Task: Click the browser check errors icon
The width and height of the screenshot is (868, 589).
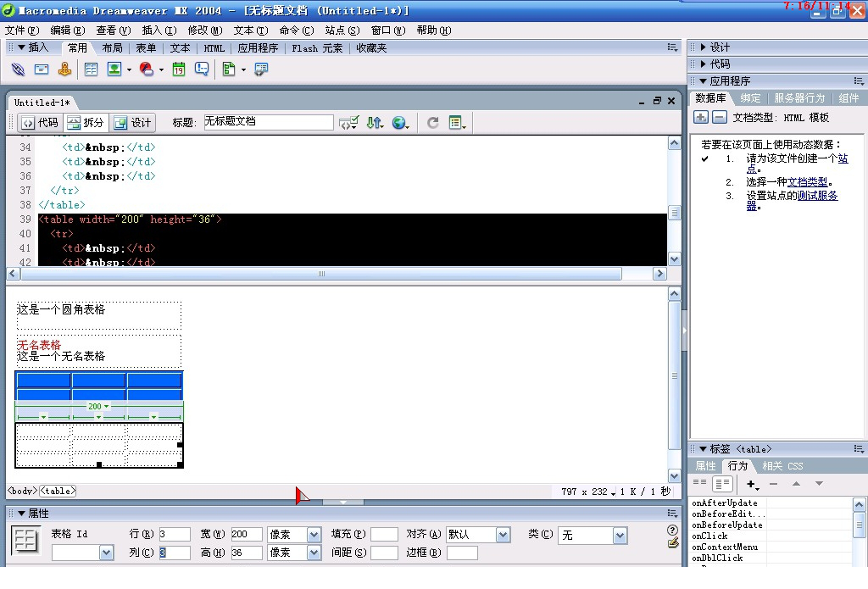Action: pos(348,123)
